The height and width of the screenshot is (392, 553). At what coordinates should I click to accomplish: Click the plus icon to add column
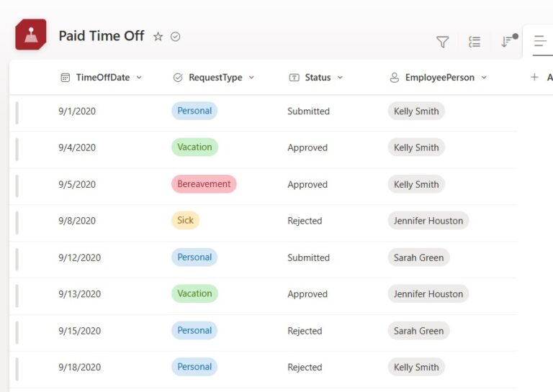pos(534,78)
